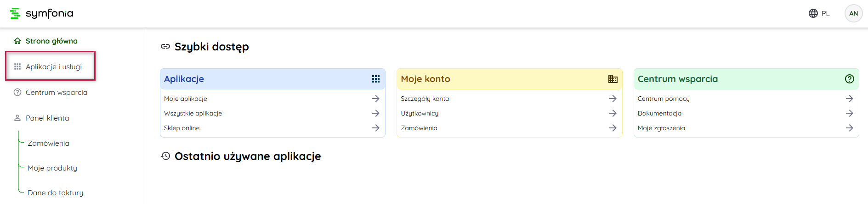Open Użytkownicy link in Moje konto

pyautogui.click(x=420, y=113)
